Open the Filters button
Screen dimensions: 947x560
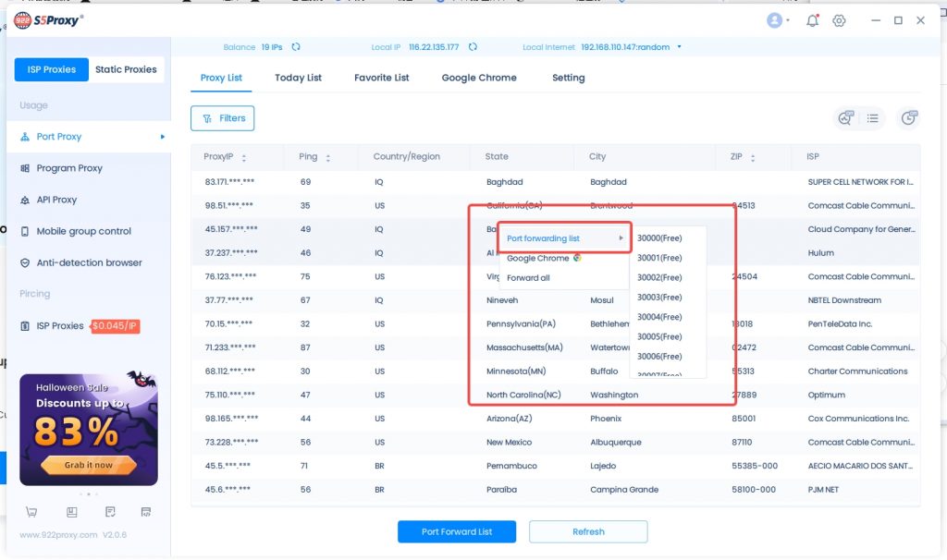(222, 118)
